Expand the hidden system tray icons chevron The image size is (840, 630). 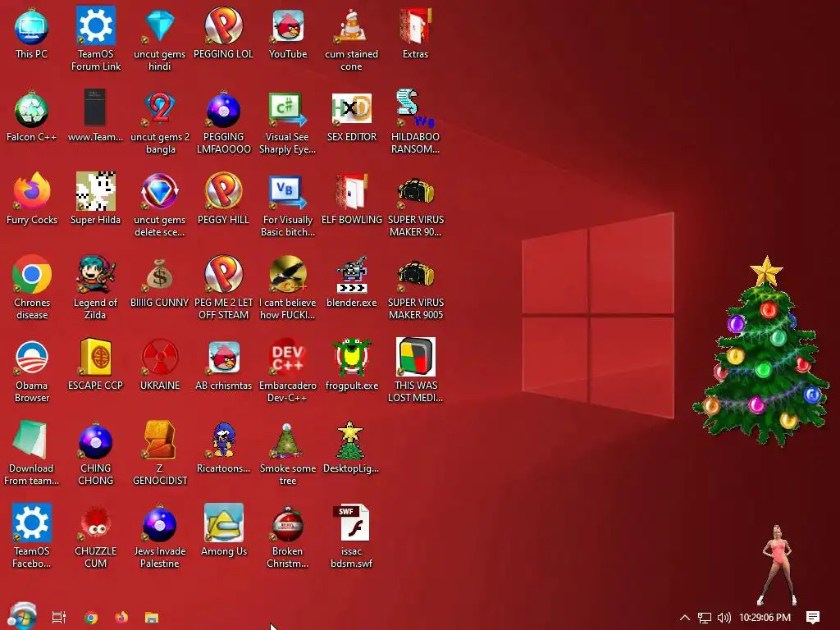[x=685, y=617]
